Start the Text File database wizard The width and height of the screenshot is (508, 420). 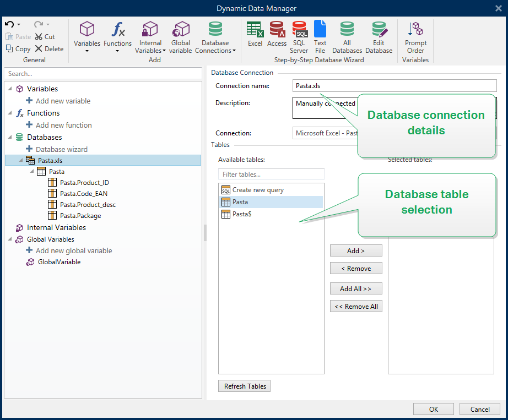coord(320,36)
